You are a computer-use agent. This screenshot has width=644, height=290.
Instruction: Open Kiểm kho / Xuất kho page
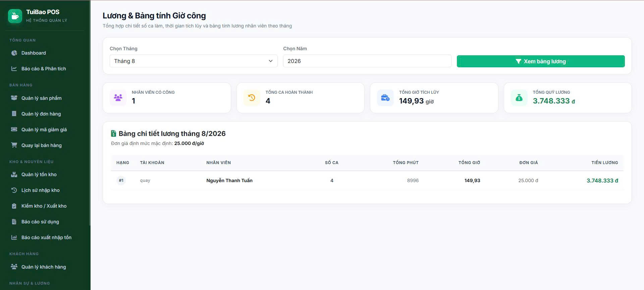pos(45,206)
